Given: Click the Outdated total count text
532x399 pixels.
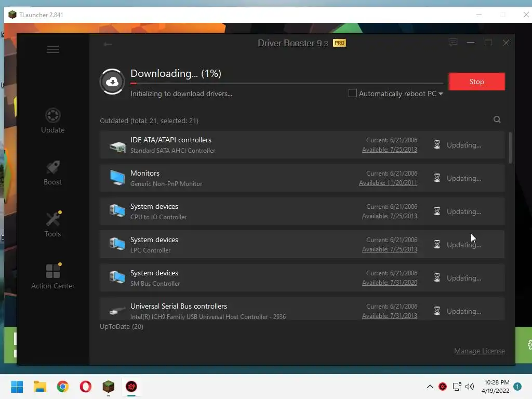Looking at the screenshot, I should pos(149,121).
